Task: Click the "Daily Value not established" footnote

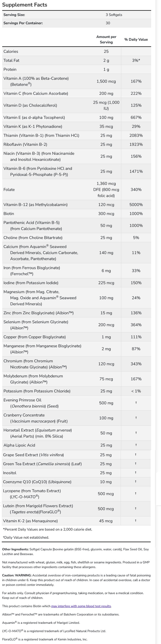Action: (26, 537)
